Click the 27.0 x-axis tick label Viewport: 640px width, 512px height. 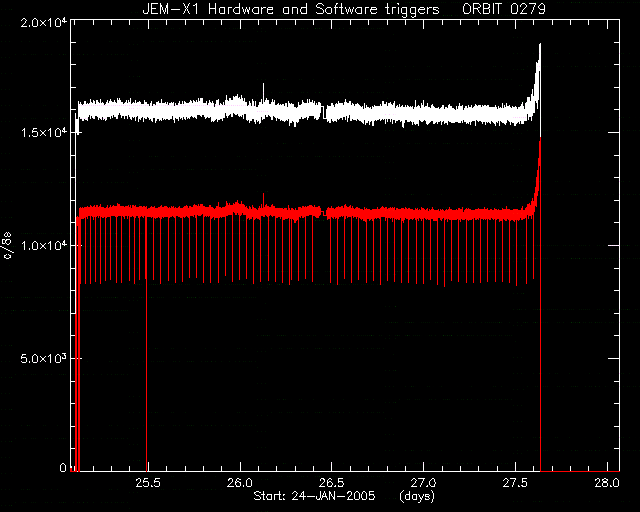point(423,483)
